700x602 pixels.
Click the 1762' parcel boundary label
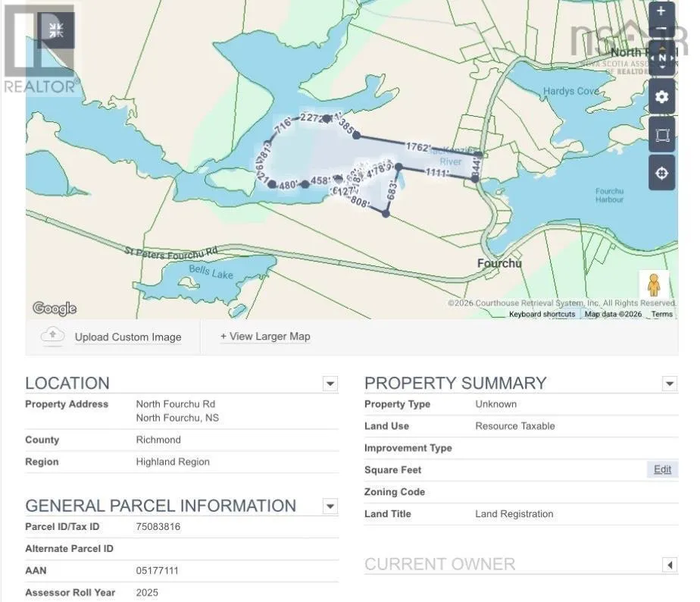coord(418,147)
